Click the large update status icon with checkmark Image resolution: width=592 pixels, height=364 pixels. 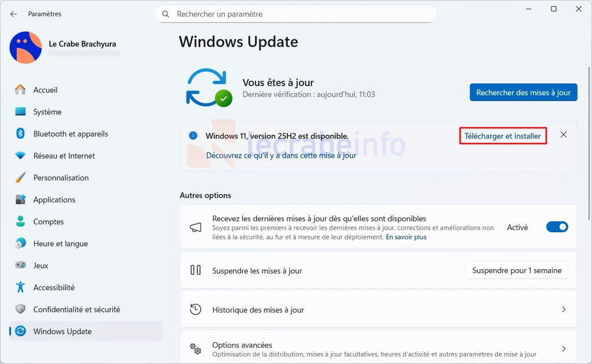coord(209,87)
